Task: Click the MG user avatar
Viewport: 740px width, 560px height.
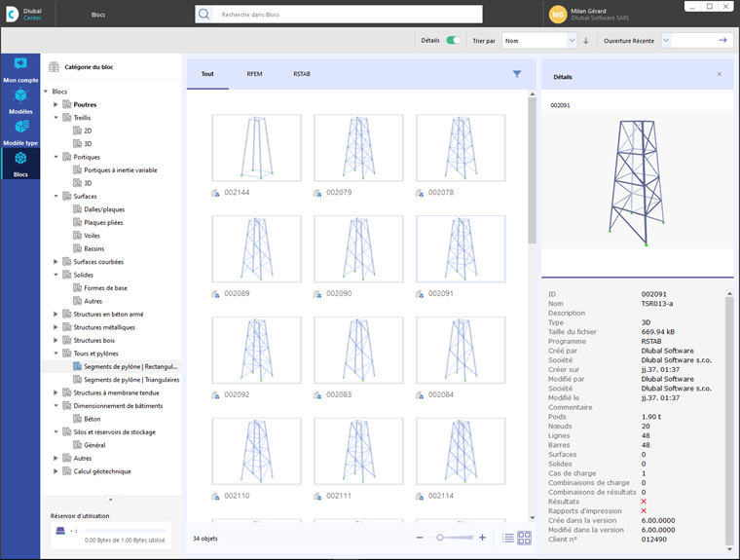Action: (x=558, y=15)
